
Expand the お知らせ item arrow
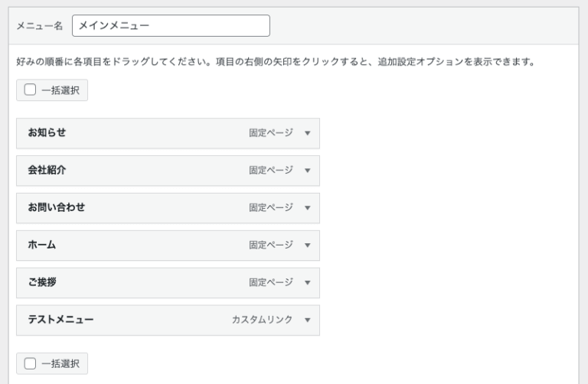click(308, 133)
